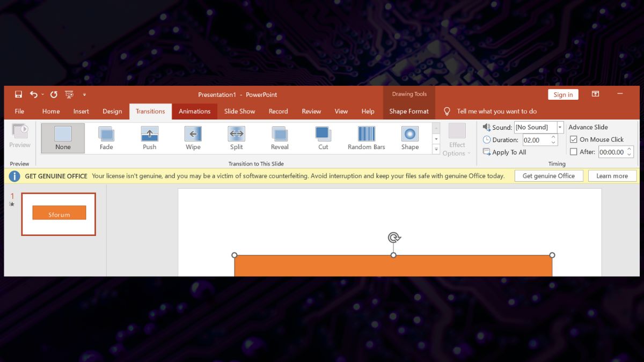
Task: Click the Advance Slide label
Action: pyautogui.click(x=588, y=127)
